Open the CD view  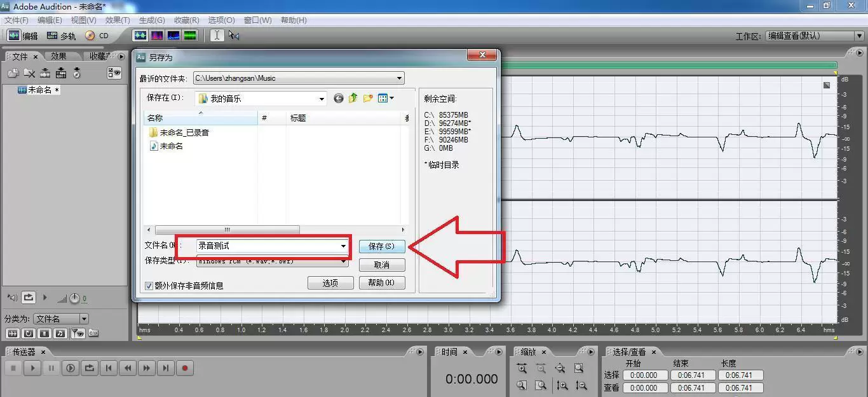97,36
